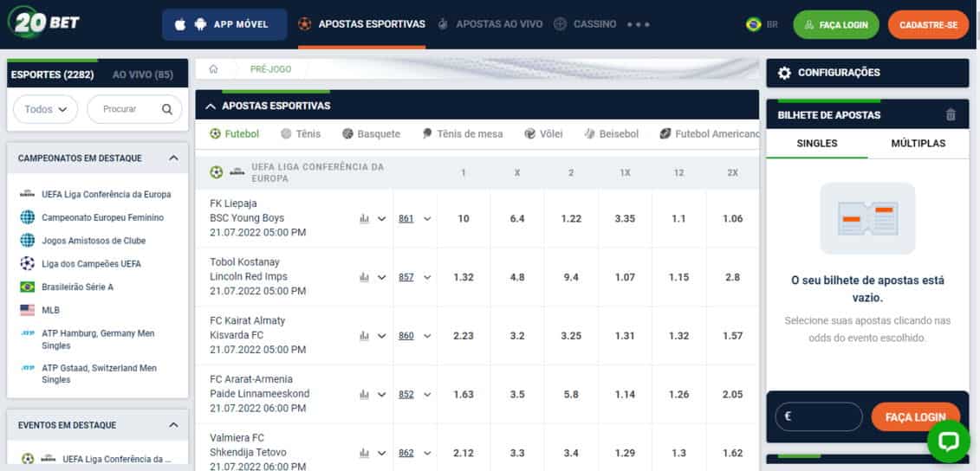Click the green Faça Login button
The height and width of the screenshot is (471, 980).
tap(835, 25)
